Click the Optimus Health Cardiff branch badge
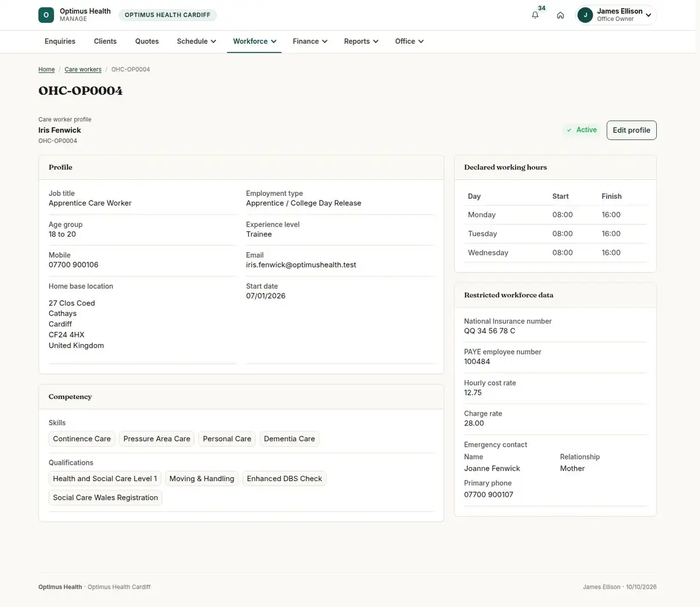The width and height of the screenshot is (700, 607). (x=167, y=15)
